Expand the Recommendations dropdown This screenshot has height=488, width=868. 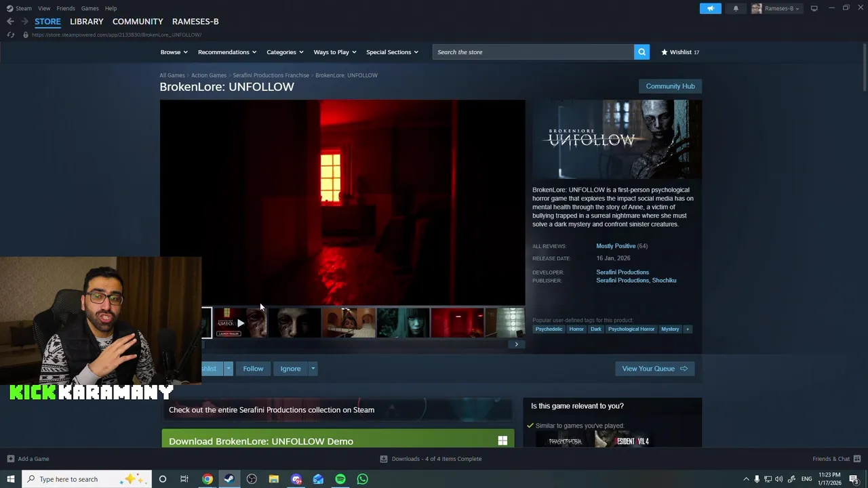(227, 52)
